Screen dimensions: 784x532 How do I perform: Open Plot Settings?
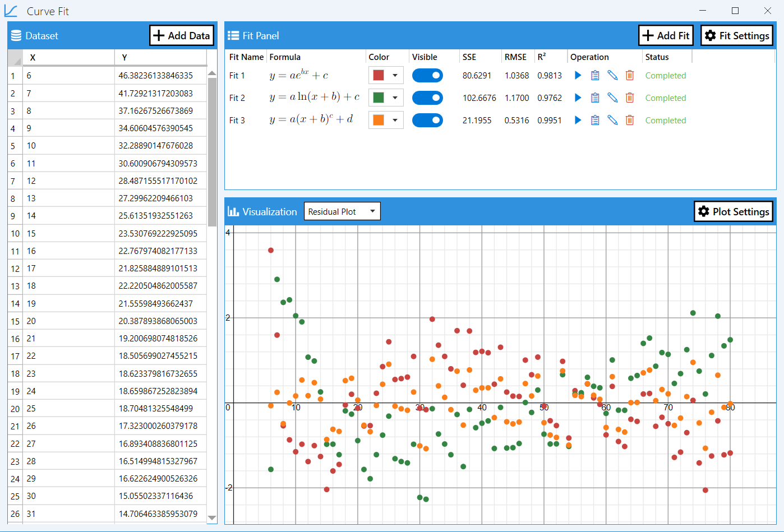point(733,211)
